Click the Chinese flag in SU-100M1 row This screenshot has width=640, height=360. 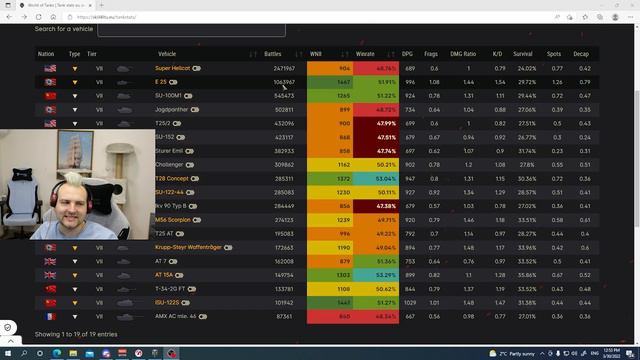(50, 96)
